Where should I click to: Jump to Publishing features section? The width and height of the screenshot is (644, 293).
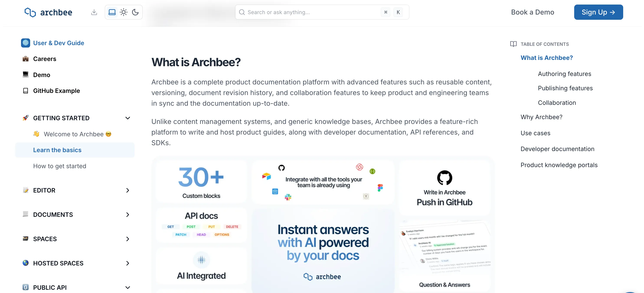pos(565,88)
